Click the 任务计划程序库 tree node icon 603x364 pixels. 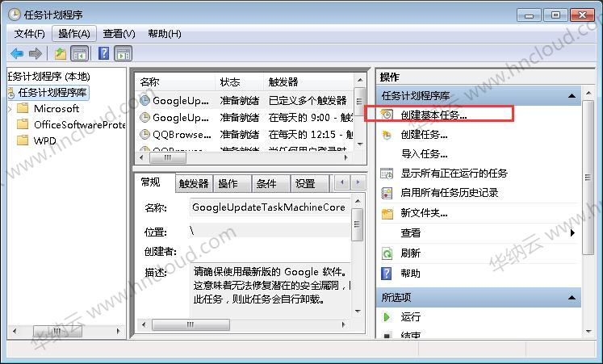(x=11, y=93)
